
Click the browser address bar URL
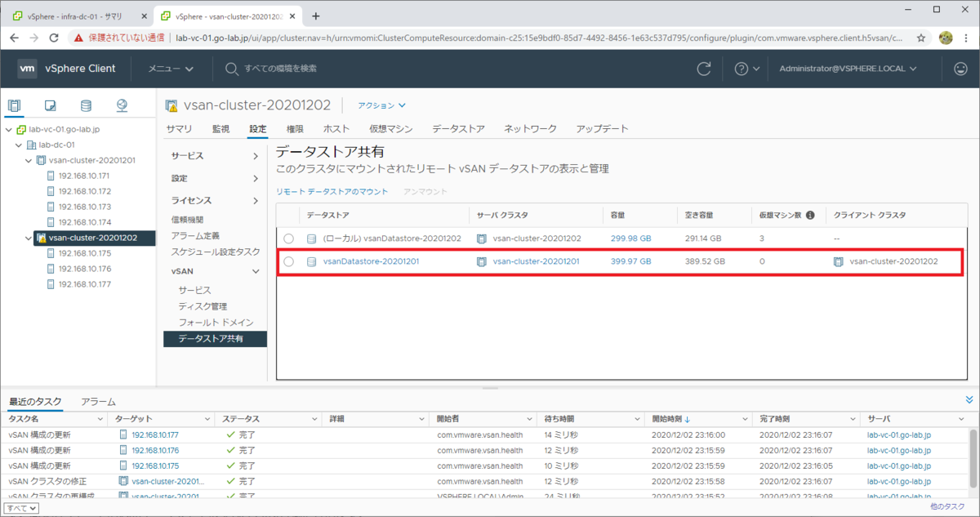(539, 38)
